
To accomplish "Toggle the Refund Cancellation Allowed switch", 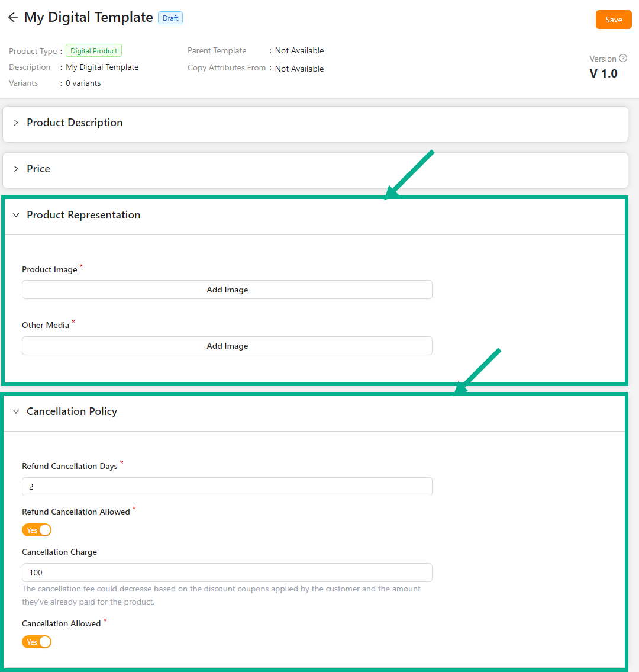I will (x=37, y=530).
